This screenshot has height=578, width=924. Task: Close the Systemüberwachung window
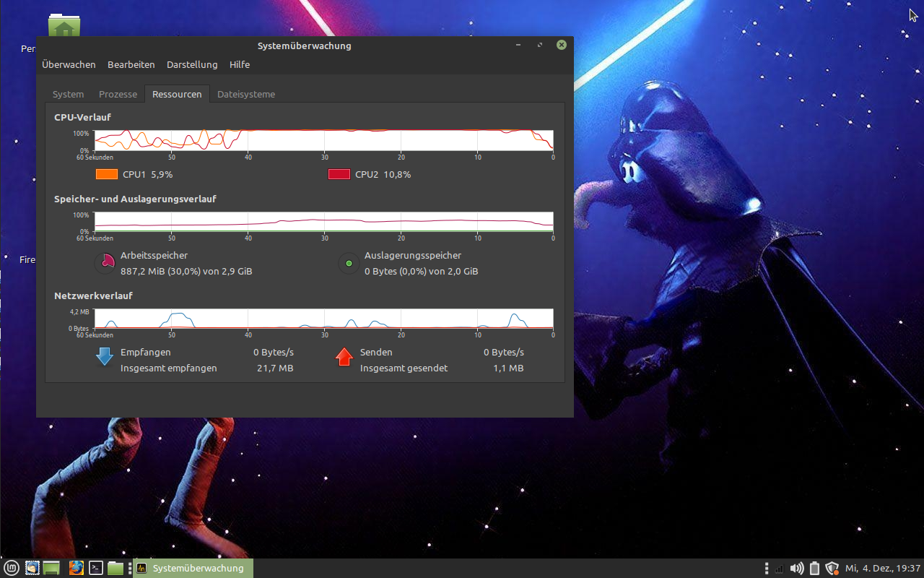click(x=562, y=45)
